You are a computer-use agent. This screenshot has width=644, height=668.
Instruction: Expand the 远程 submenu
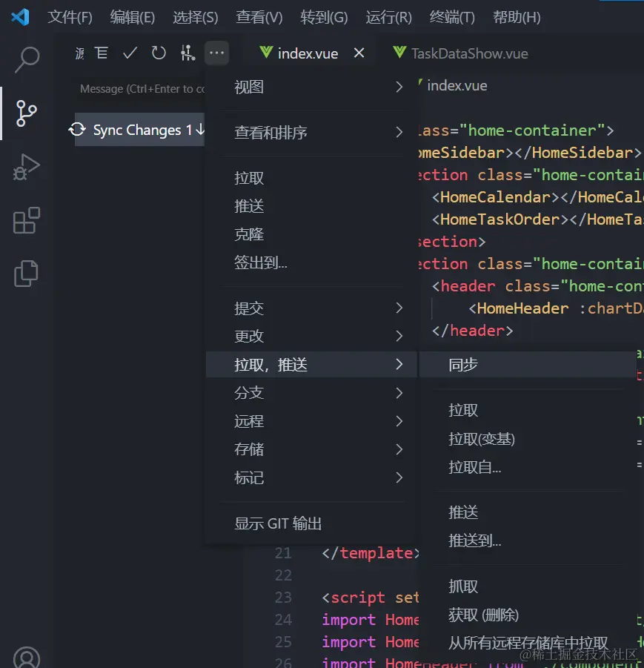tap(311, 421)
